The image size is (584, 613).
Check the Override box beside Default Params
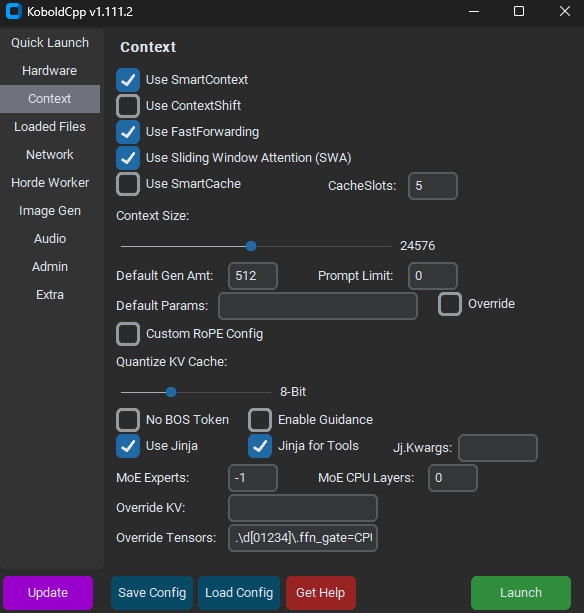pos(450,304)
